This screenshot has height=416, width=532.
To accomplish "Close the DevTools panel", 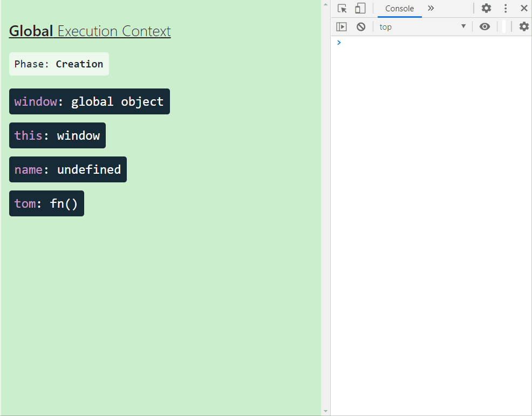I will pyautogui.click(x=524, y=8).
